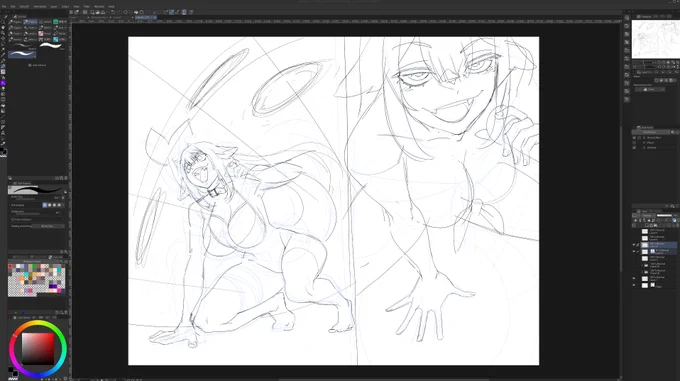Expand the third auto action set arrow
This screenshot has width=680, height=381.
pyautogui.click(x=644, y=147)
